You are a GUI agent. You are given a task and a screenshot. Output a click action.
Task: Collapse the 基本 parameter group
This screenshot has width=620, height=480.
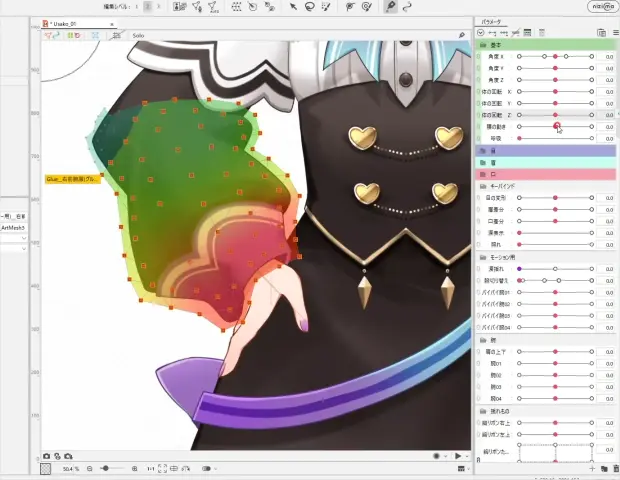pyautogui.click(x=483, y=45)
